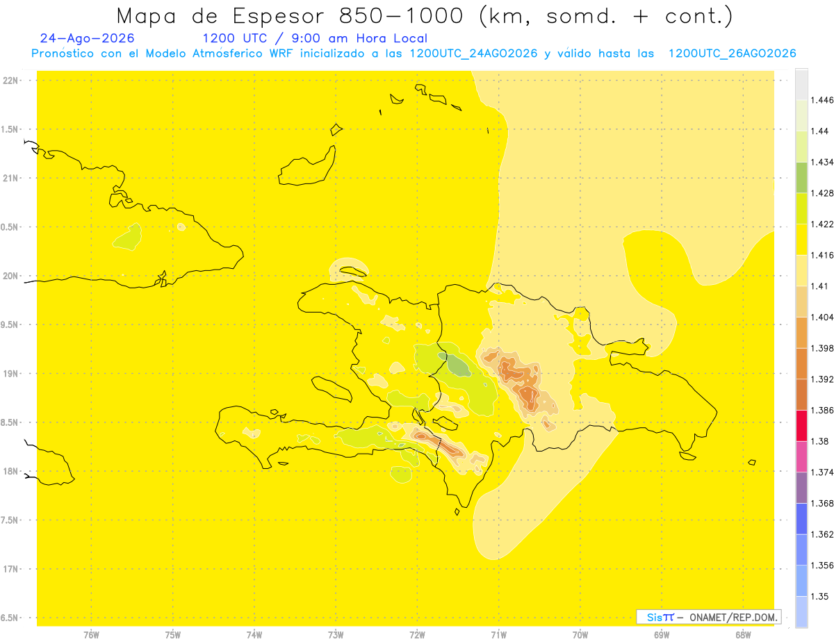Click the '75W' longitude axis label
Viewport: 834px width, 644px height.
173,635
